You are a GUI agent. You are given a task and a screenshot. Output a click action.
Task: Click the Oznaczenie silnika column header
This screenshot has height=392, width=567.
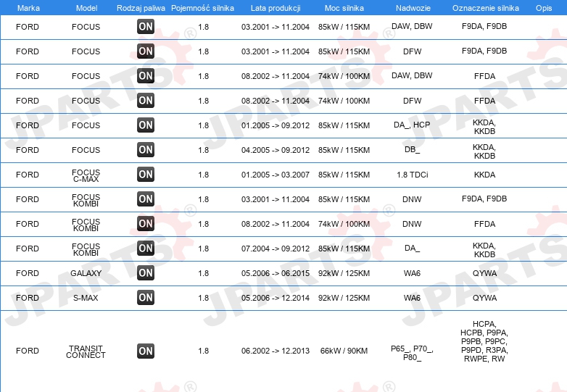click(x=486, y=8)
